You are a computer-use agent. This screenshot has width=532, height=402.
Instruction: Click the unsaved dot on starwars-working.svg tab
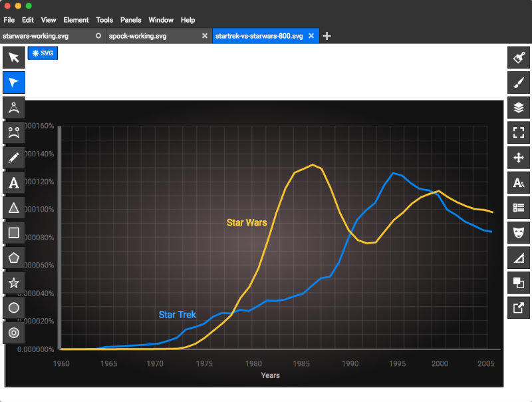point(98,36)
